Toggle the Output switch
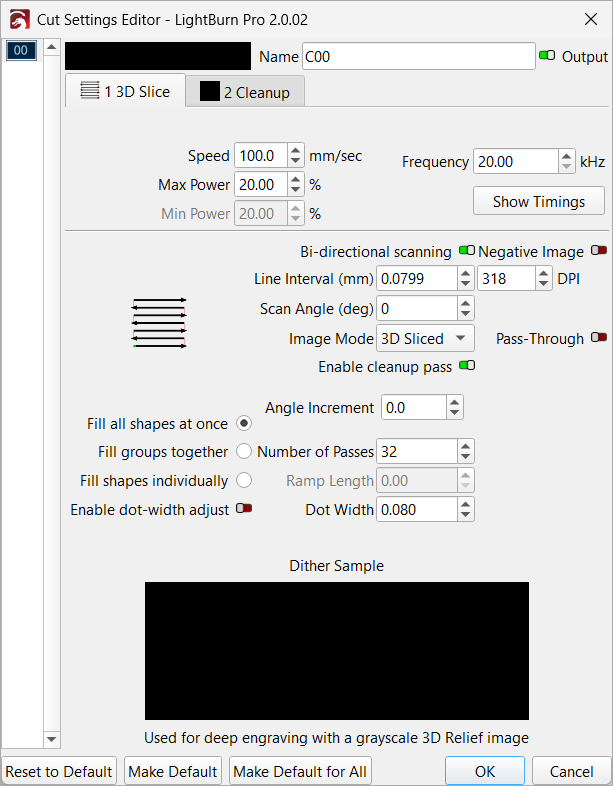This screenshot has height=786, width=613. tap(546, 57)
